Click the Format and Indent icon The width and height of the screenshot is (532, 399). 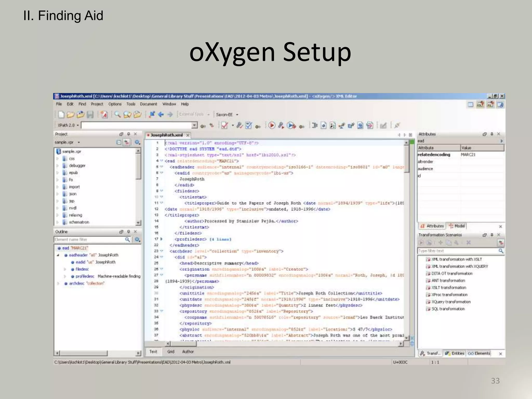(315, 125)
